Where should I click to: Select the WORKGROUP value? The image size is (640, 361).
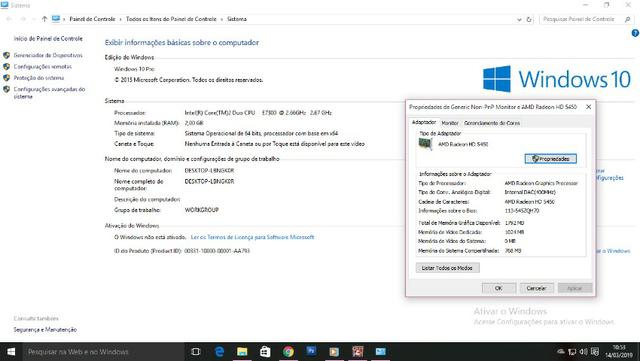[202, 209]
